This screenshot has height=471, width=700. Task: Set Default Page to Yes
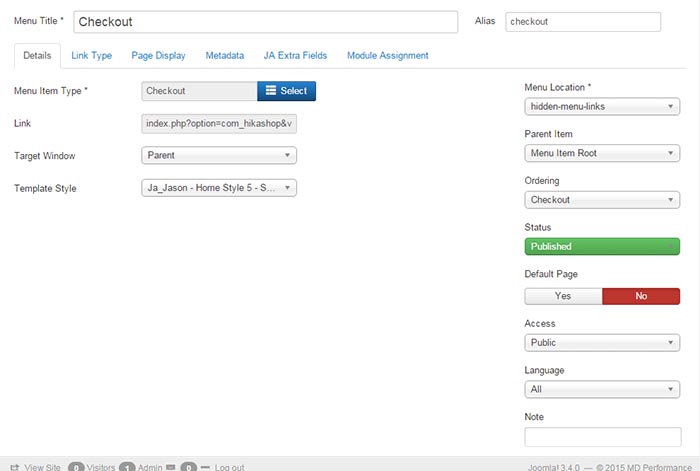(563, 296)
